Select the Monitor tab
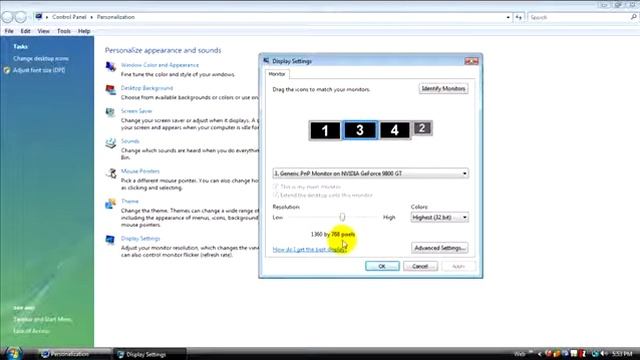 point(277,74)
